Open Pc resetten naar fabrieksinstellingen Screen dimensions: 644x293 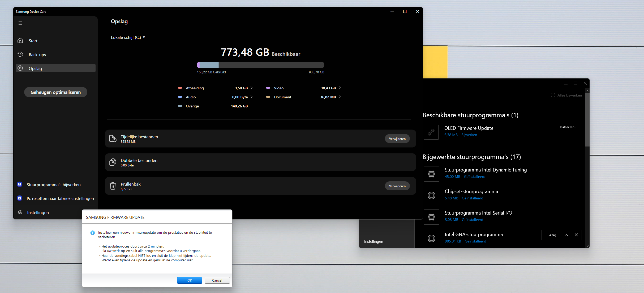(60, 198)
